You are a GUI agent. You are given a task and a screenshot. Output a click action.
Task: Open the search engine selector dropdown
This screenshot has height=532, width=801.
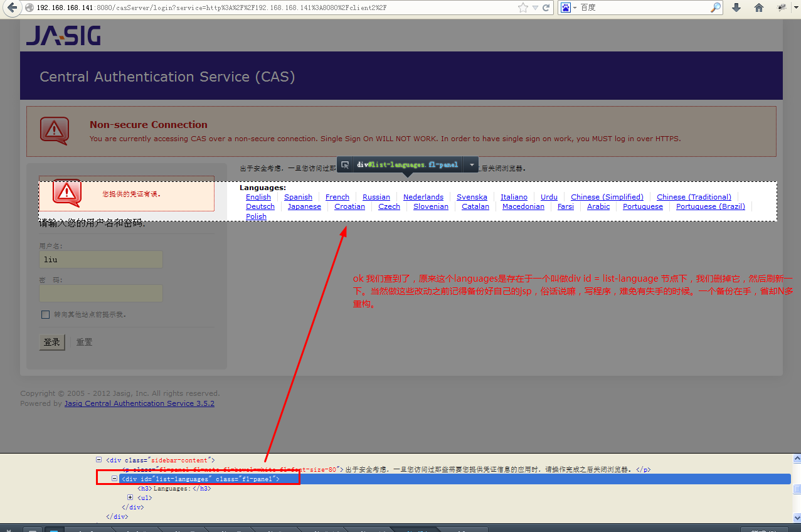(x=575, y=8)
